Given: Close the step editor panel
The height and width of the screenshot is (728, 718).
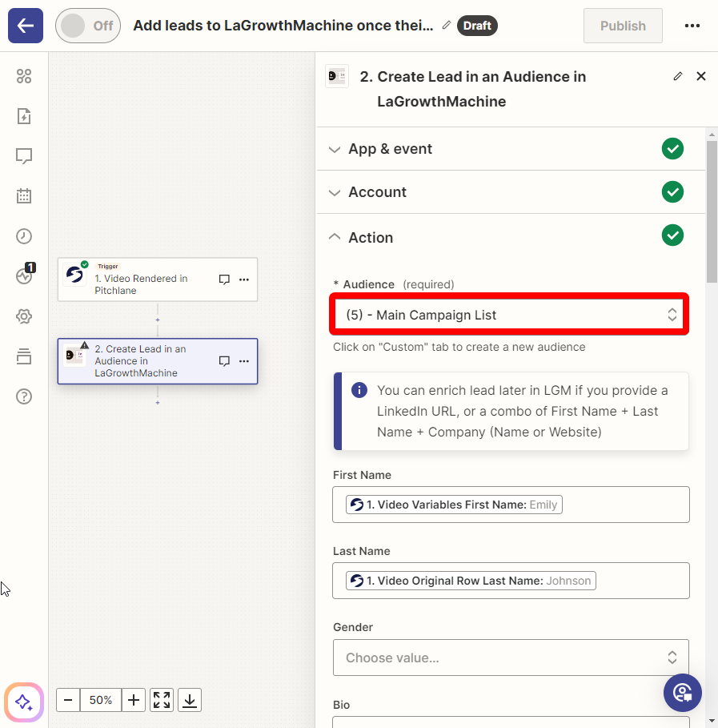Looking at the screenshot, I should click(701, 76).
